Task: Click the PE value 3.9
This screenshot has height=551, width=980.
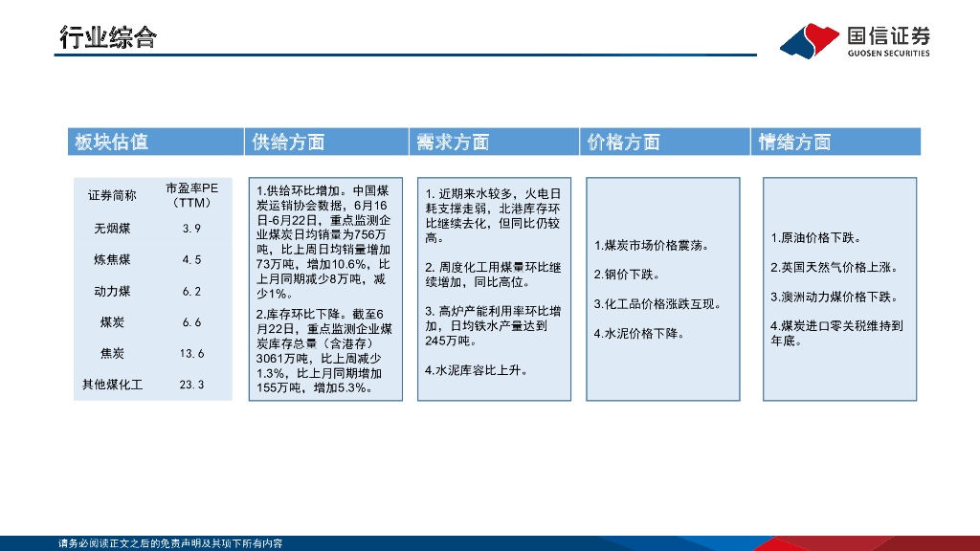Action: 191,229
